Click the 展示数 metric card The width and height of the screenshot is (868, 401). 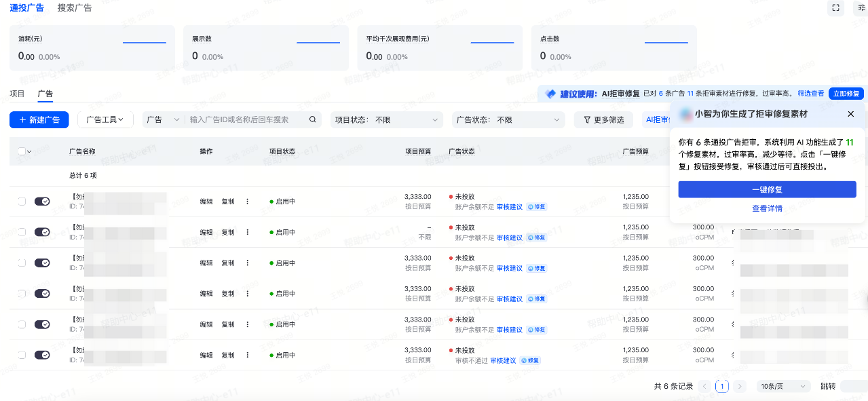click(x=266, y=48)
